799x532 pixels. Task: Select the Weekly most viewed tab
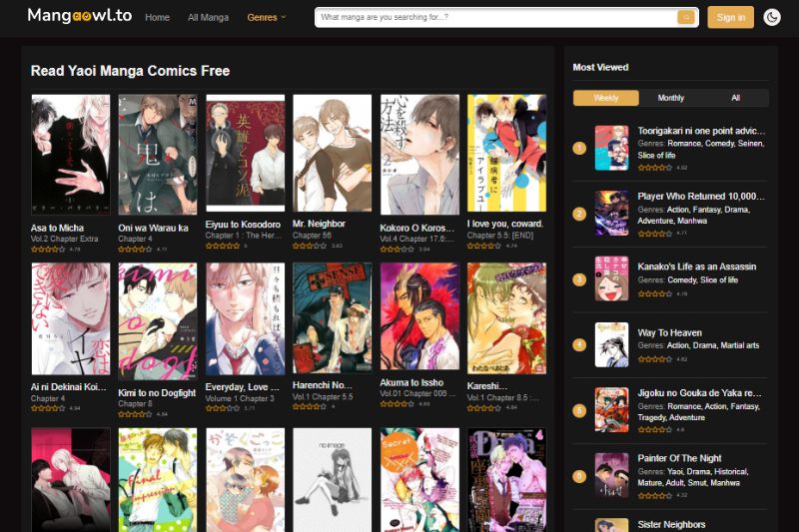[606, 98]
